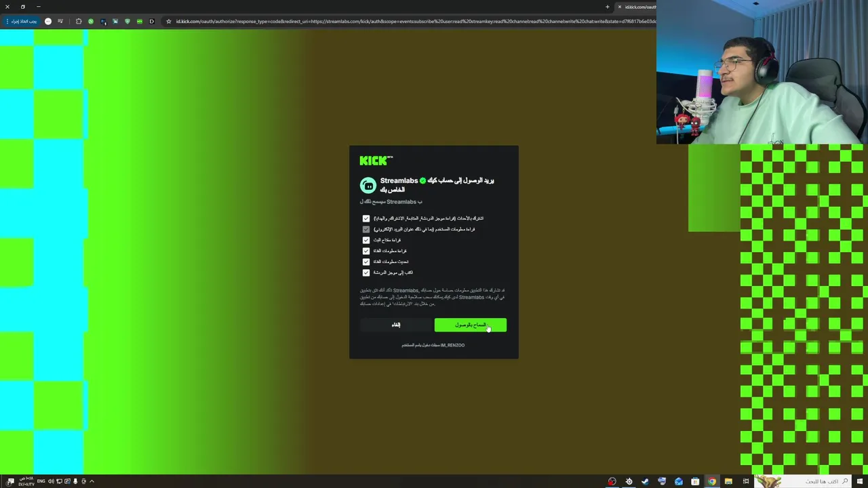Click the green allow access button
The height and width of the screenshot is (488, 868).
pyautogui.click(x=470, y=325)
